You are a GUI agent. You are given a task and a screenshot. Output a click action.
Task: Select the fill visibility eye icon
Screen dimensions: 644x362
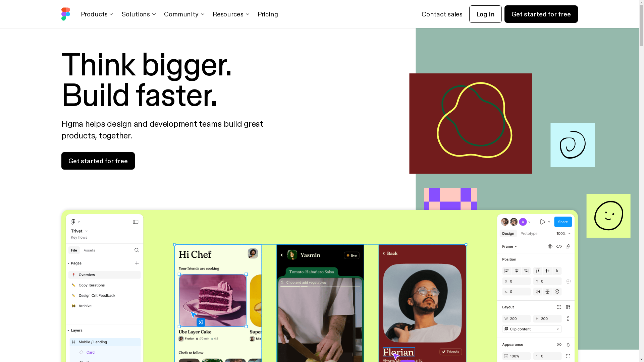559,344
